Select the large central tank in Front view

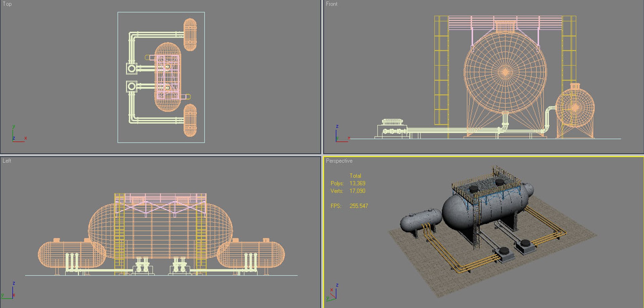505,72
